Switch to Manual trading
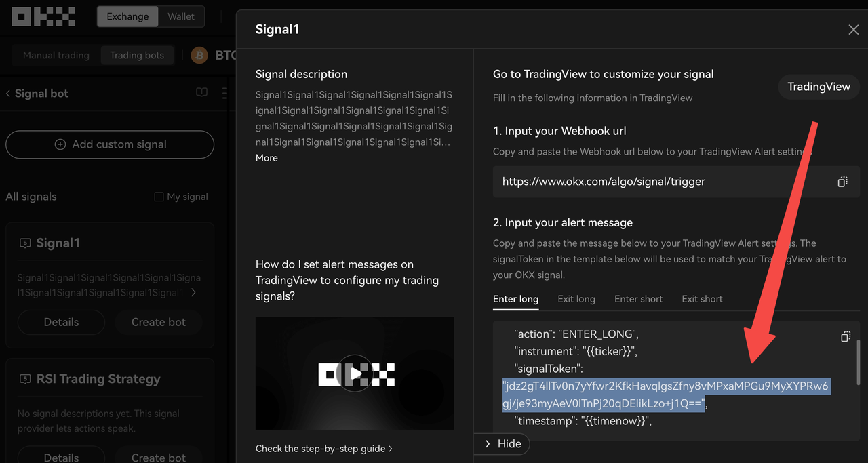 click(56, 55)
